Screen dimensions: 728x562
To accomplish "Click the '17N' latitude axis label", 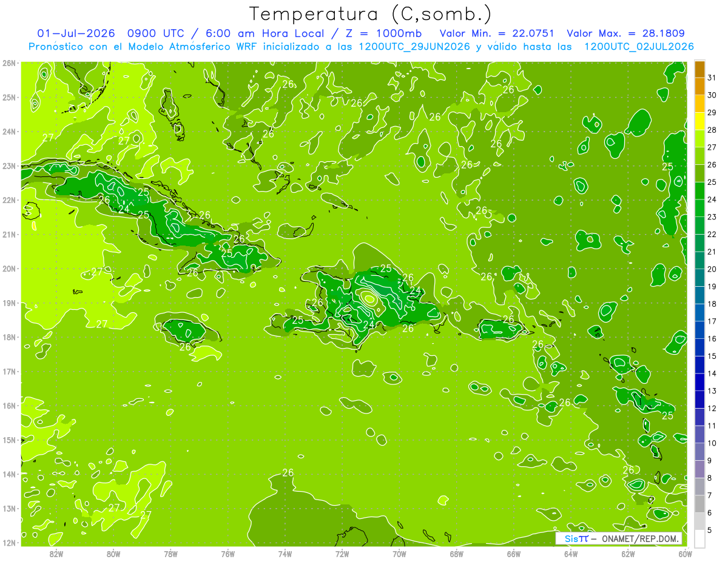I will click(x=9, y=372).
